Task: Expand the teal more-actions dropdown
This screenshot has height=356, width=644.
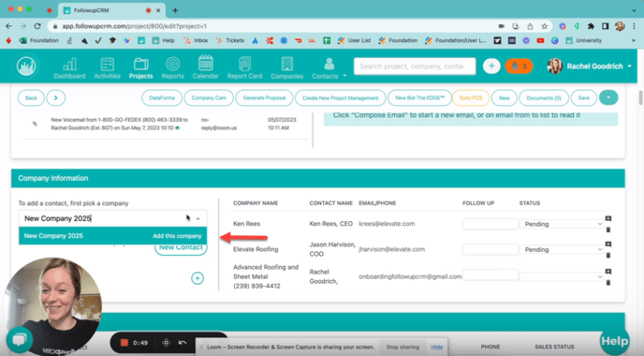Action: click(x=608, y=97)
